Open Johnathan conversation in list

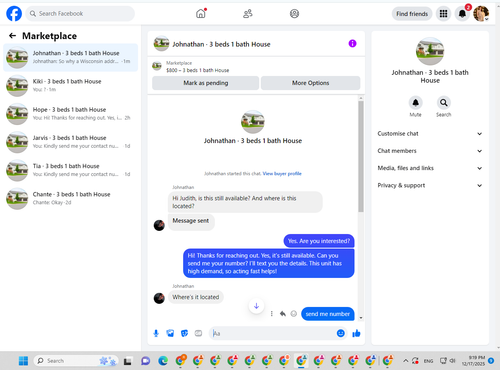coord(70,57)
